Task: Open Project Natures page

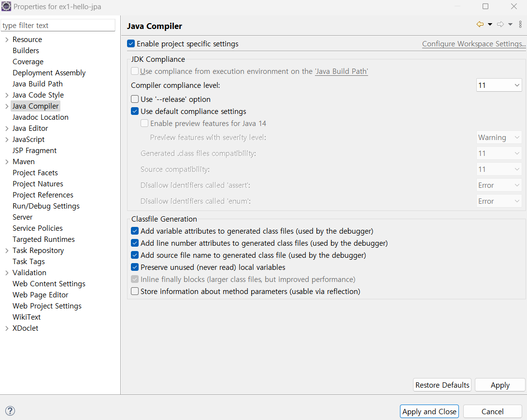Action: click(38, 183)
